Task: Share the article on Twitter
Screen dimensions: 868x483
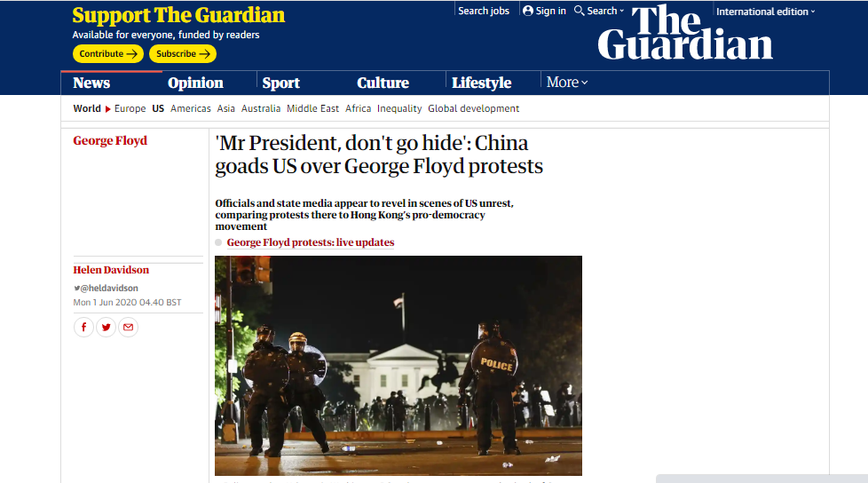Action: pos(106,328)
